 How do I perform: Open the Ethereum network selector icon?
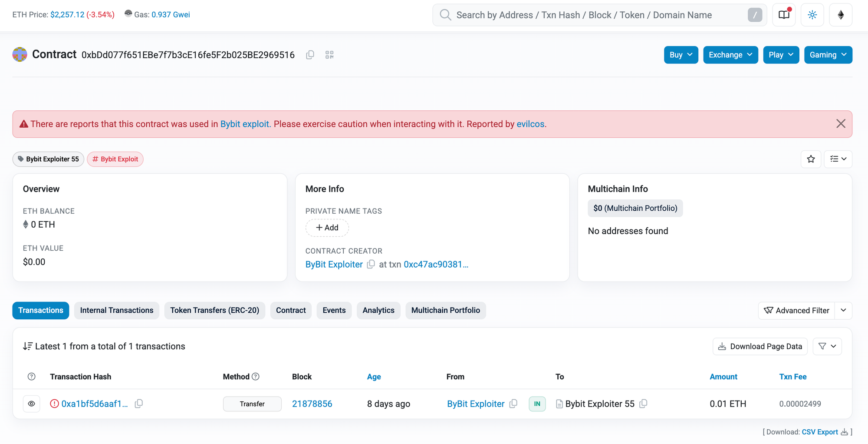pyautogui.click(x=841, y=15)
